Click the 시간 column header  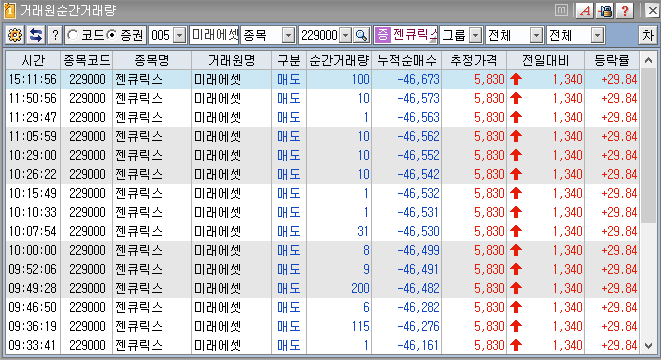(x=33, y=61)
